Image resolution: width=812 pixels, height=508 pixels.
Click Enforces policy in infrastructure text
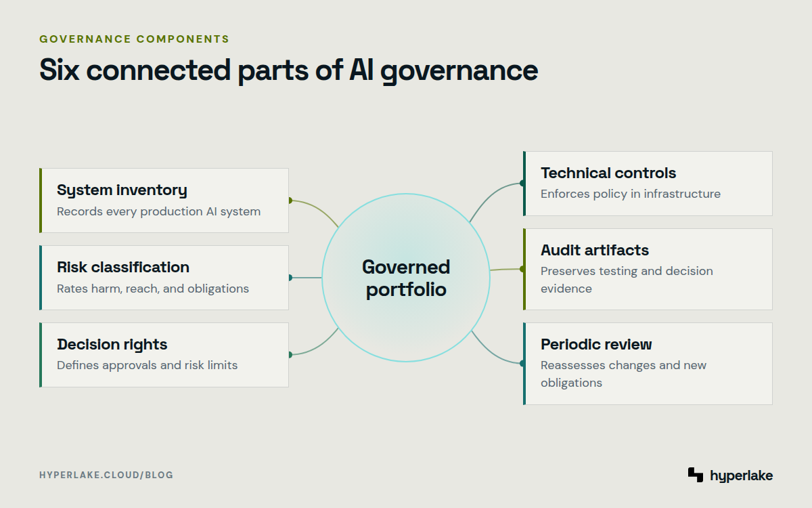tap(631, 194)
